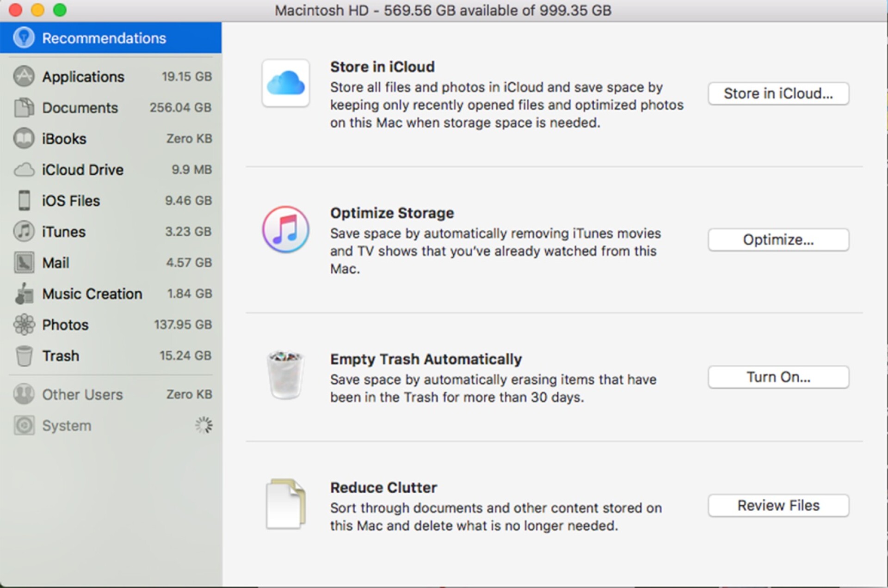Select the Recommendations lightbulb icon

click(x=24, y=37)
